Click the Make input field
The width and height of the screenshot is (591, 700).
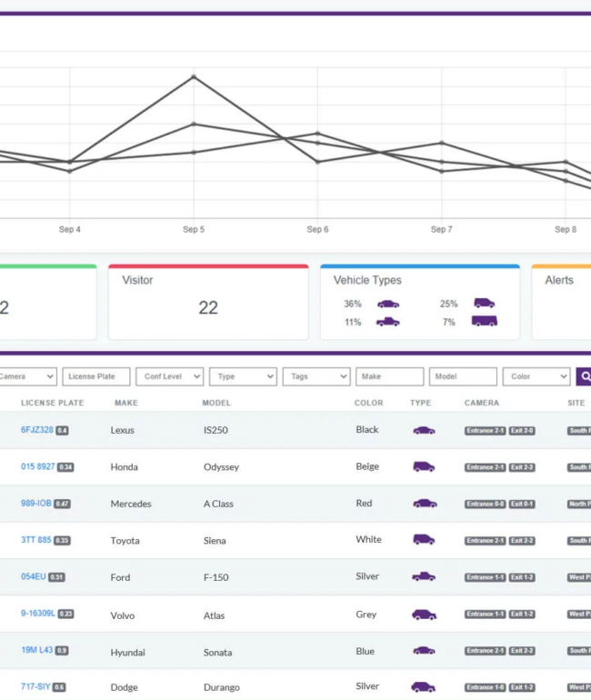[390, 376]
